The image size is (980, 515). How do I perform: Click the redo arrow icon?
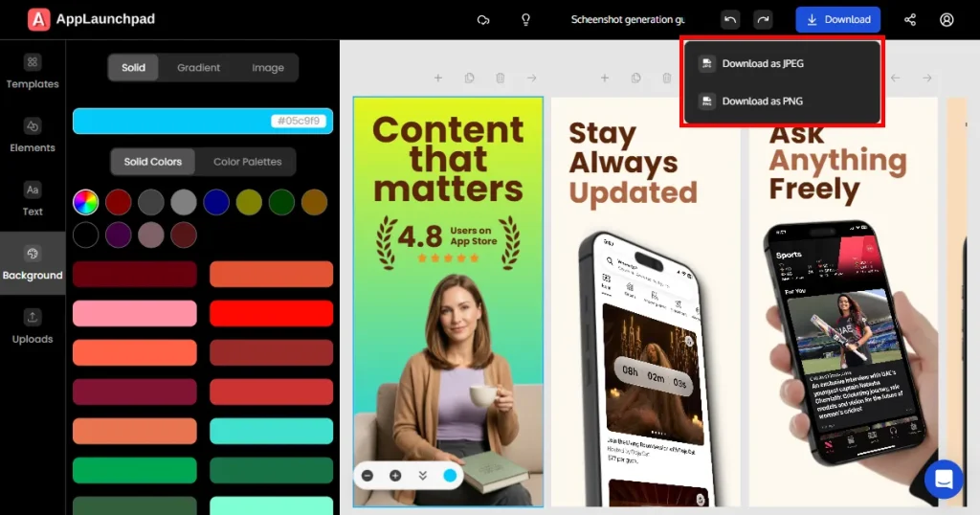pos(763,20)
